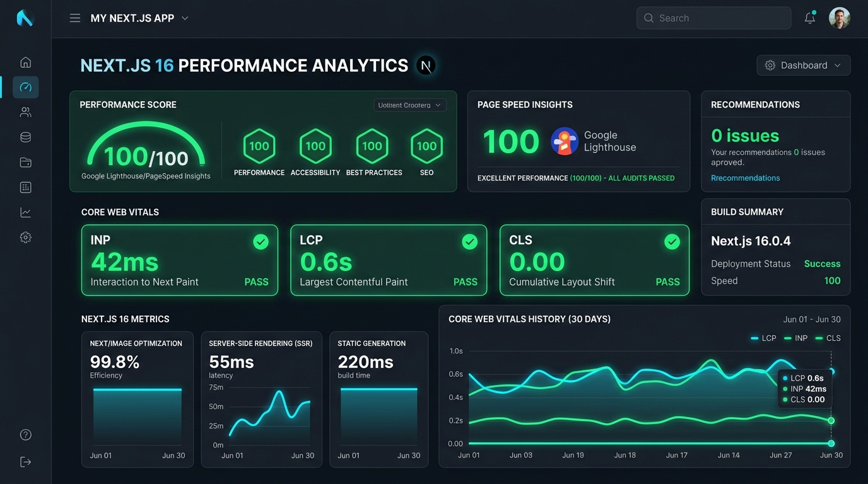Open Settings gear in the sidebar
868x484 pixels.
pyautogui.click(x=25, y=238)
